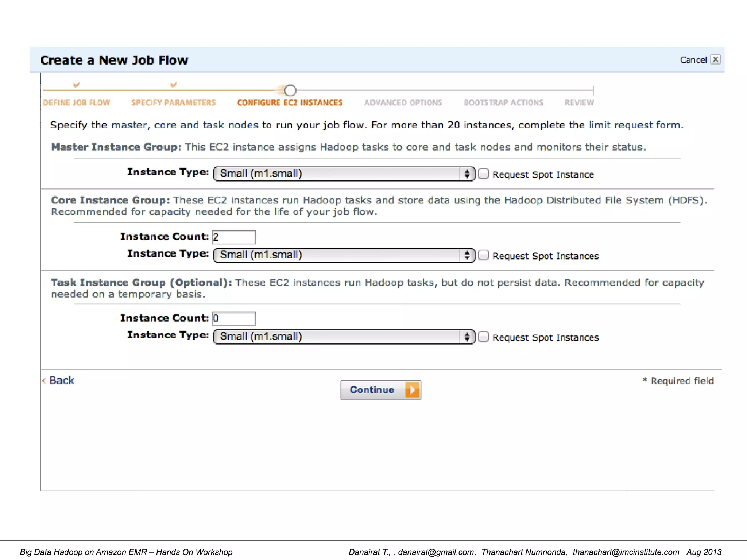This screenshot has width=747, height=560.
Task: Close the dialog with the X icon
Action: coord(716,59)
